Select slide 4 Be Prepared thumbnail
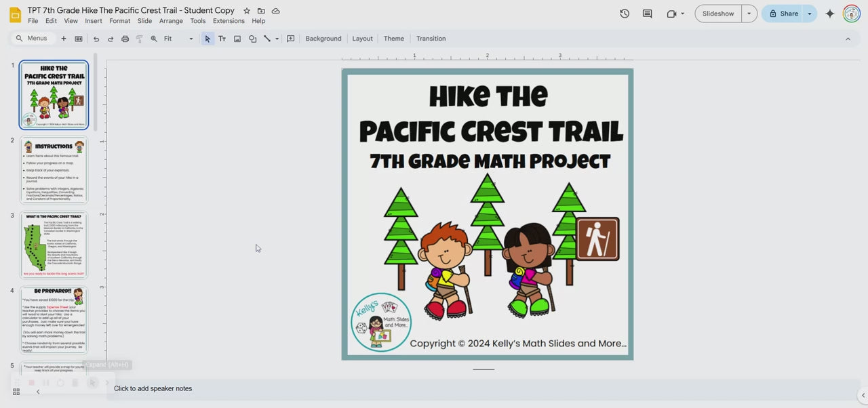 coord(54,320)
